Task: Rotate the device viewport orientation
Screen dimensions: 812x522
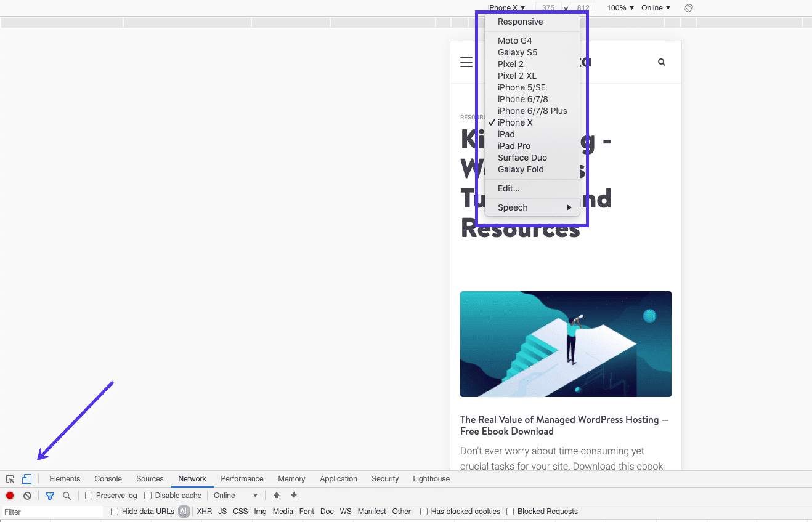Action: point(688,7)
